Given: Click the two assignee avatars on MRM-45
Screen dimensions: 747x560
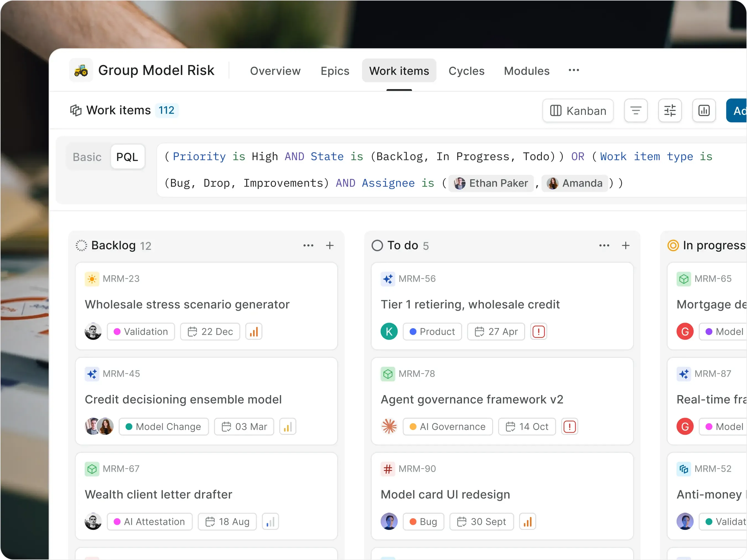Looking at the screenshot, I should pos(99,426).
